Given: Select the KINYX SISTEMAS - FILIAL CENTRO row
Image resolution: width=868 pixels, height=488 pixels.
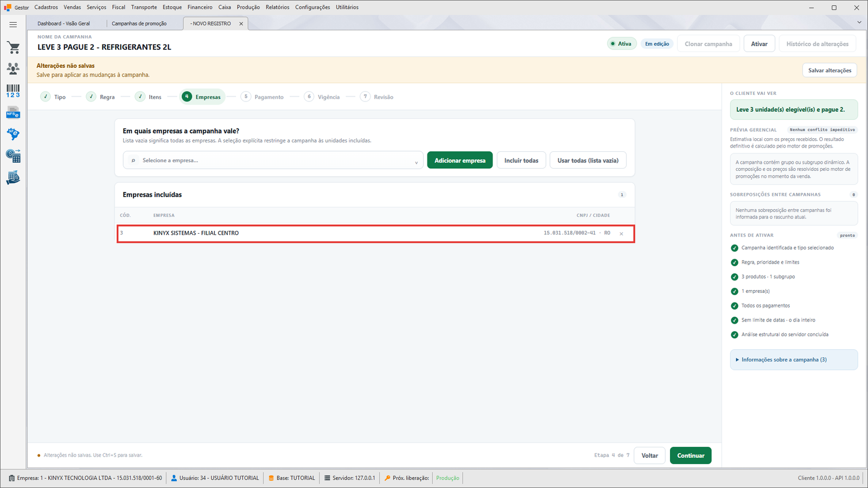Looking at the screenshot, I should coord(375,234).
